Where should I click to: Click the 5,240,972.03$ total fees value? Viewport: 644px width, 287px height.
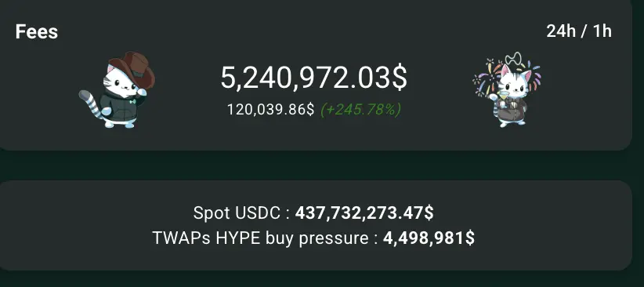[314, 78]
